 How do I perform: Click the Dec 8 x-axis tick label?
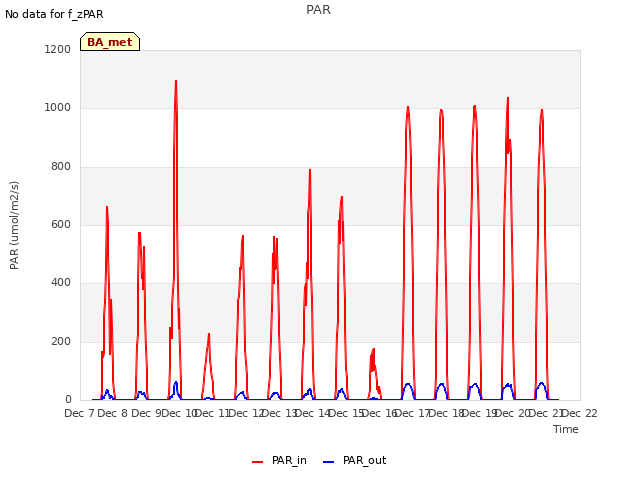(113, 413)
